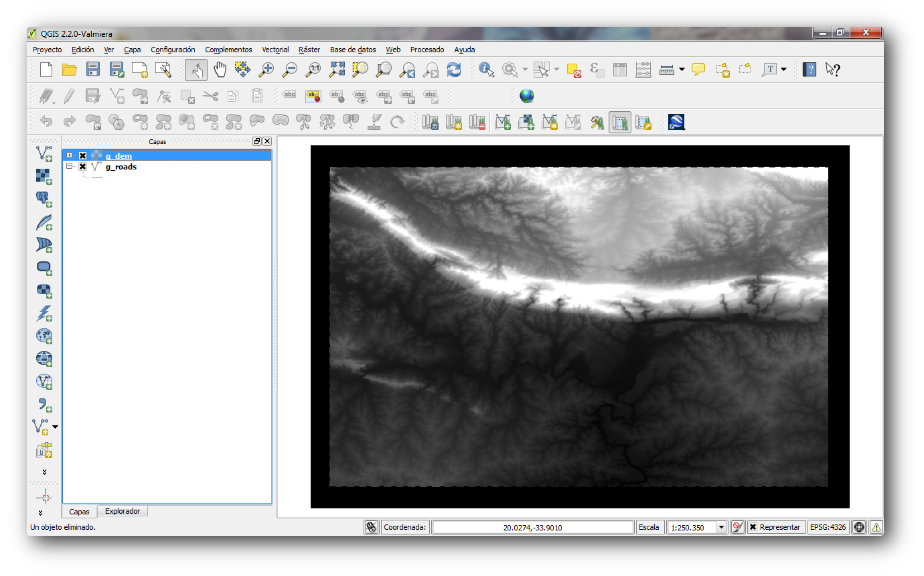
Task: Open the field calculator abacus icon
Action: tap(643, 69)
